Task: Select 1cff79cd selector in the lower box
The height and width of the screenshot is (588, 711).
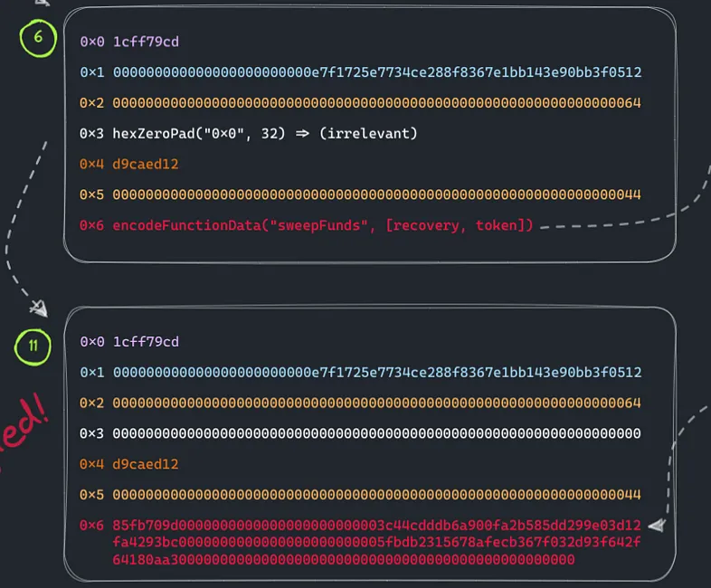Action: click(146, 342)
